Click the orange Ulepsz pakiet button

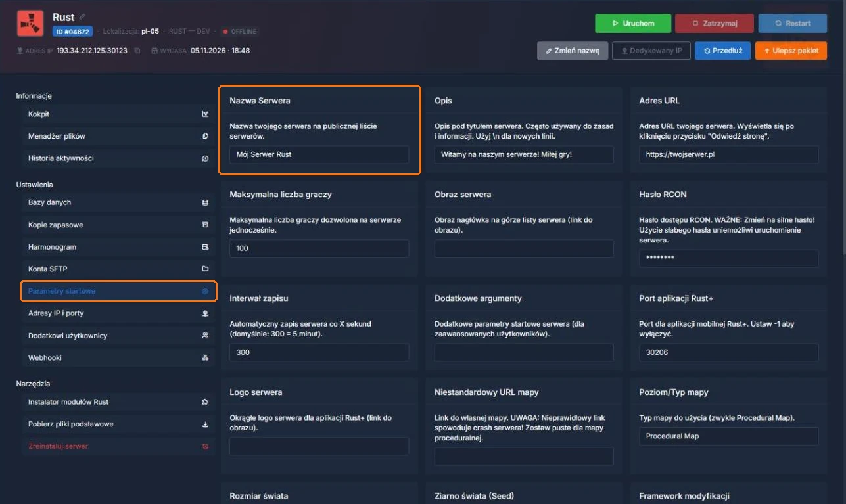[x=791, y=51]
